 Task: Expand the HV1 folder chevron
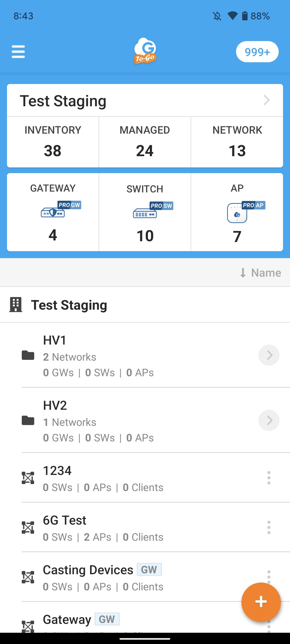coord(269,355)
